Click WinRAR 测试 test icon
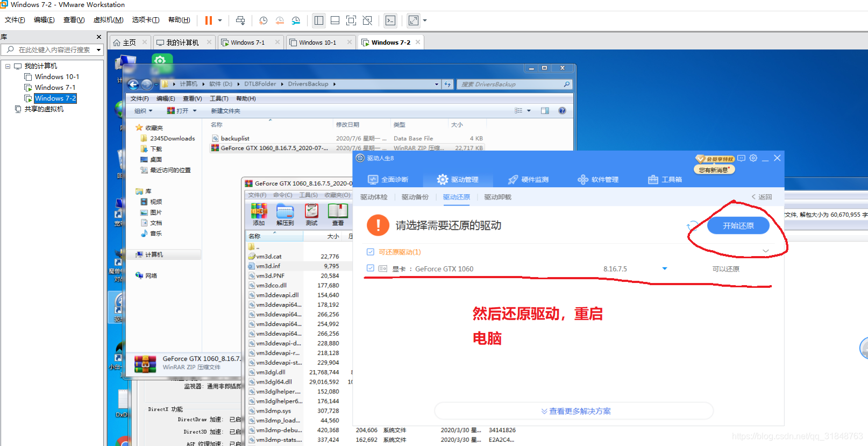 [x=311, y=214]
